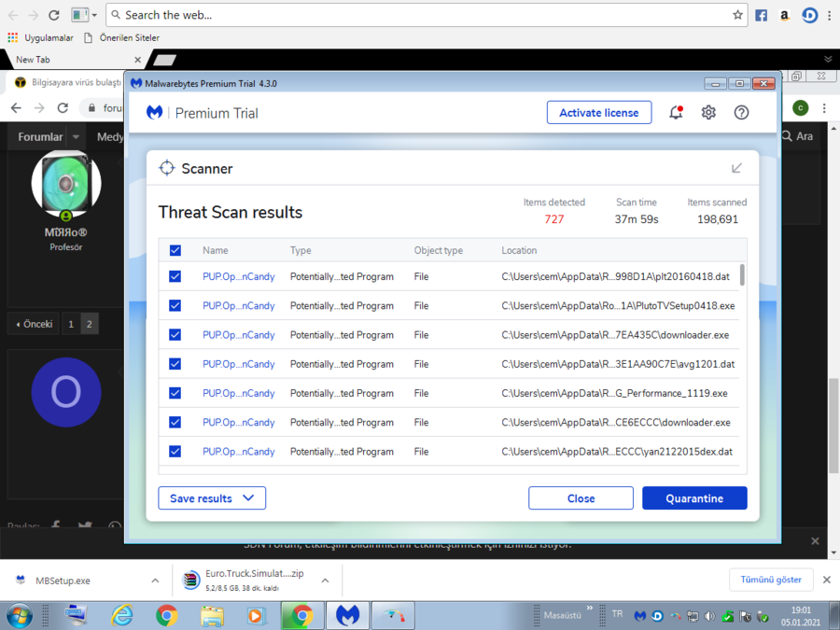The width and height of the screenshot is (840, 630).
Task: Open Malwarebytes notifications bell
Action: [x=676, y=113]
